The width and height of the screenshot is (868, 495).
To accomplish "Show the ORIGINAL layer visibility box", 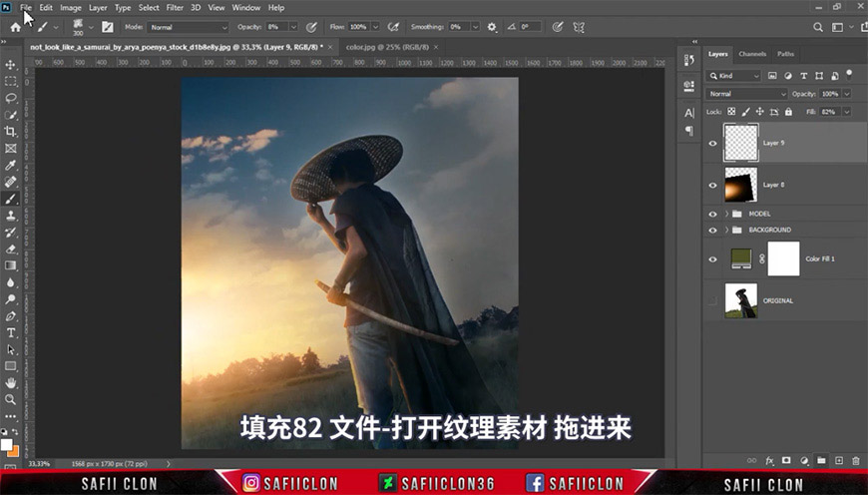I will [x=713, y=300].
